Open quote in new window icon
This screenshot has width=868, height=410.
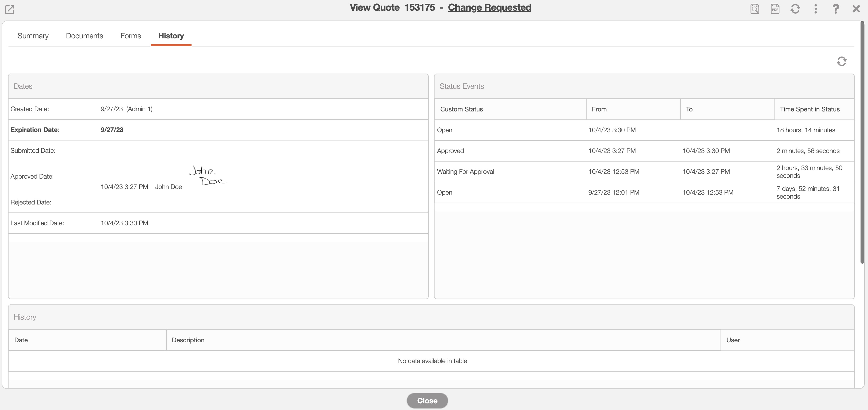click(x=9, y=9)
